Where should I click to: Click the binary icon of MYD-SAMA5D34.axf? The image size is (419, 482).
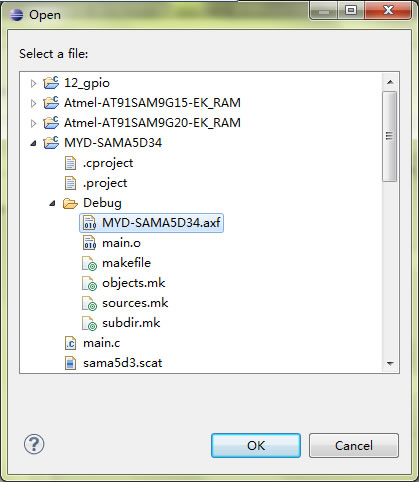[89, 223]
